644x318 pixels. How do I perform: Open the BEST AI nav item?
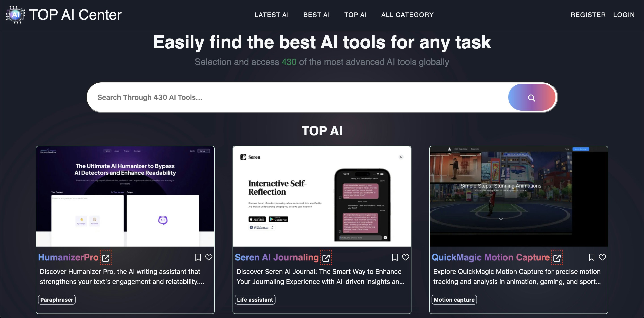[x=316, y=15]
